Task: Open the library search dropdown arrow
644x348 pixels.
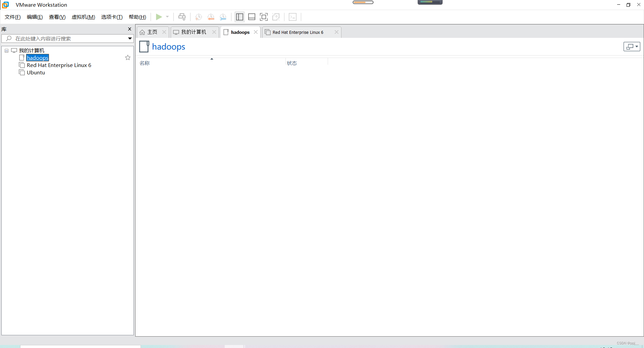Action: tap(130, 39)
